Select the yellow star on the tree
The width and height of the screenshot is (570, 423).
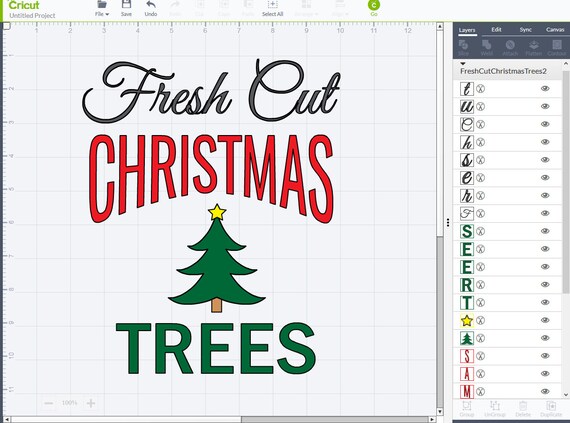[x=217, y=212]
